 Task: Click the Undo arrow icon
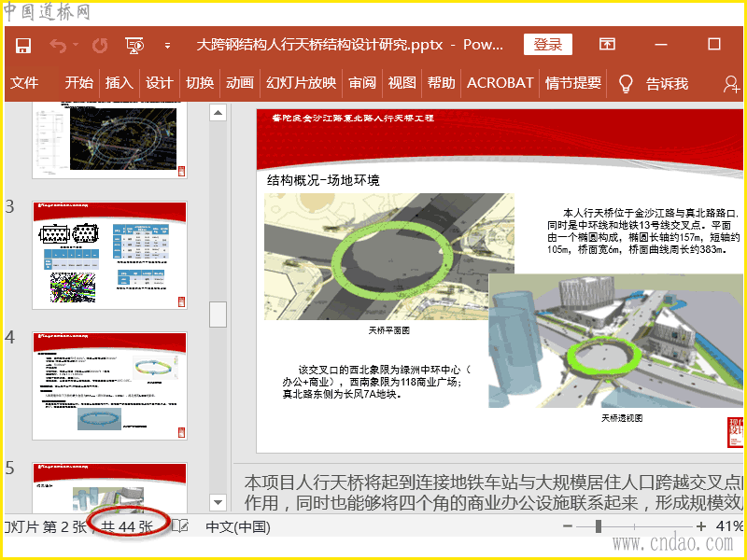tap(58, 45)
